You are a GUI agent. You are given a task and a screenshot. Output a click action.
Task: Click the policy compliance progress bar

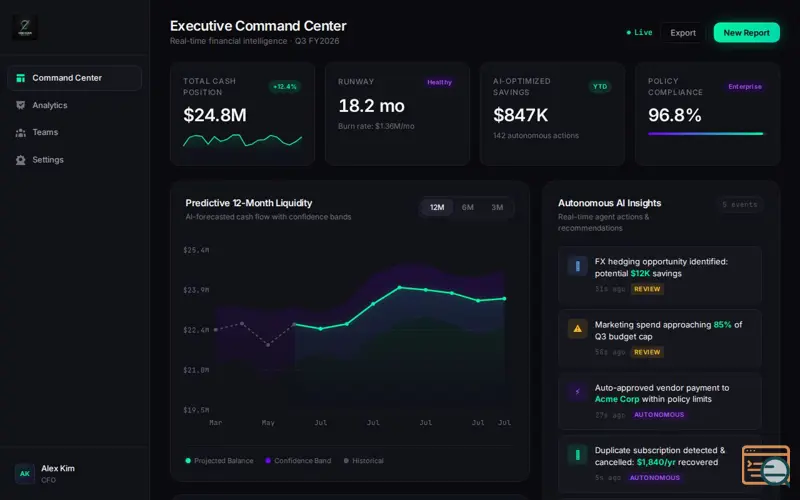coord(706,134)
